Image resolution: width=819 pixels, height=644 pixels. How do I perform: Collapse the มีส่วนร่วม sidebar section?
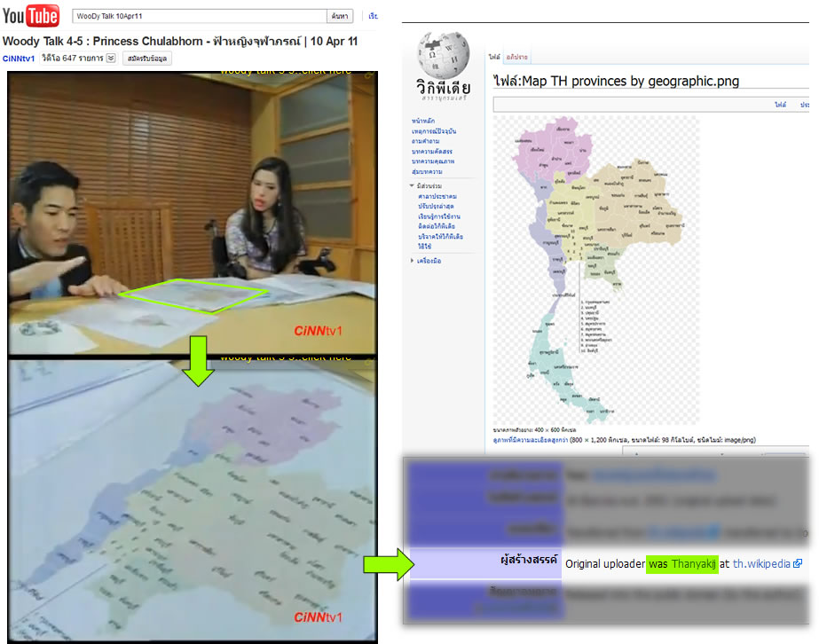coord(426,186)
